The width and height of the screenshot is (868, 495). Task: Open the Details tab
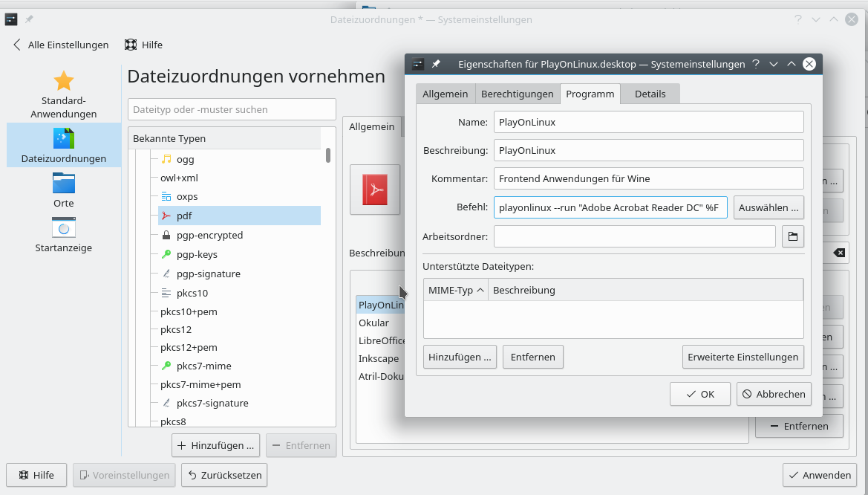pyautogui.click(x=650, y=94)
